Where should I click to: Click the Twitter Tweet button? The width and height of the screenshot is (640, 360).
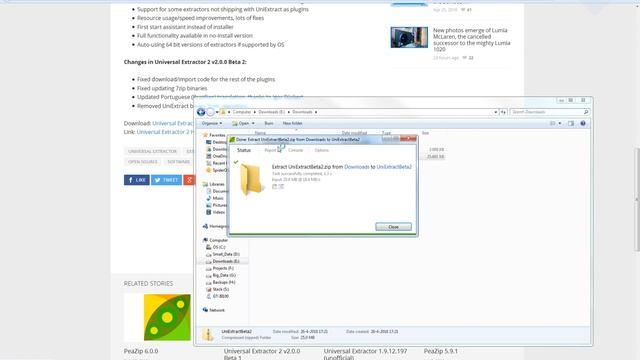[x=166, y=180]
